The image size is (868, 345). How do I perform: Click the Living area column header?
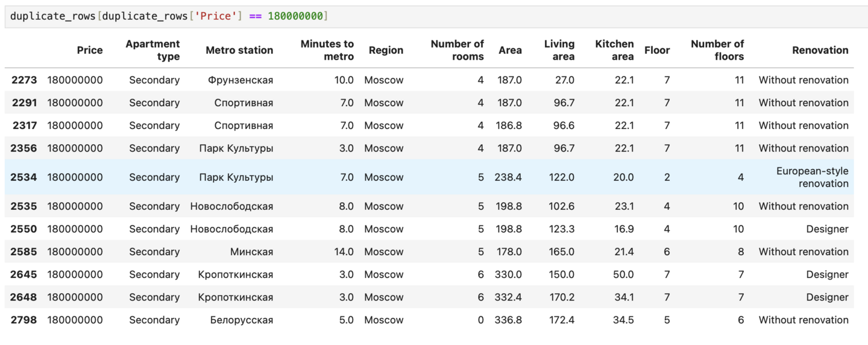559,50
